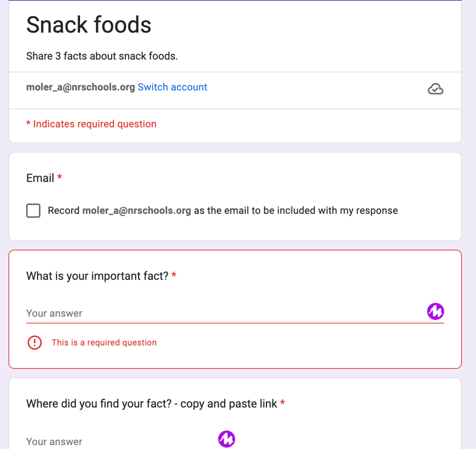Click the 'Share 3 facts about snack foods' description

[x=102, y=56]
